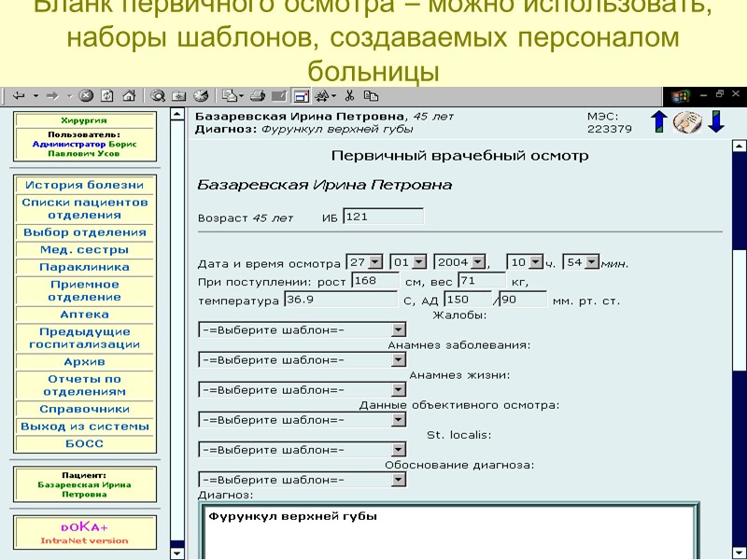Click the Хирургия department label

[x=84, y=120]
